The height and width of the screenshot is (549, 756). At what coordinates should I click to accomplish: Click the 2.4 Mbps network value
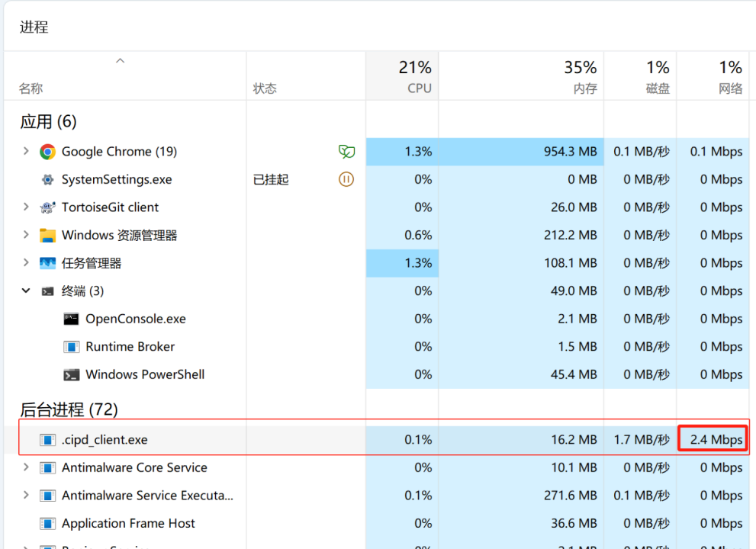pos(716,440)
